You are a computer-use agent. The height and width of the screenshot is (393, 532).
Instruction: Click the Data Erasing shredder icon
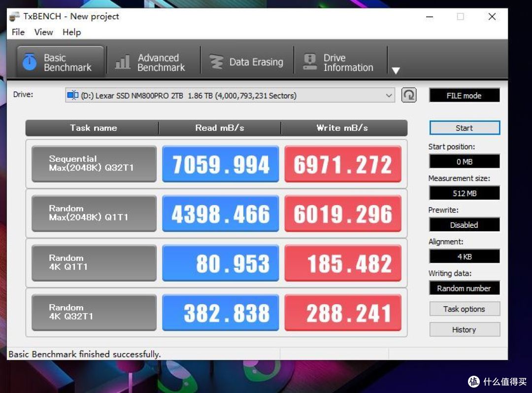point(216,62)
